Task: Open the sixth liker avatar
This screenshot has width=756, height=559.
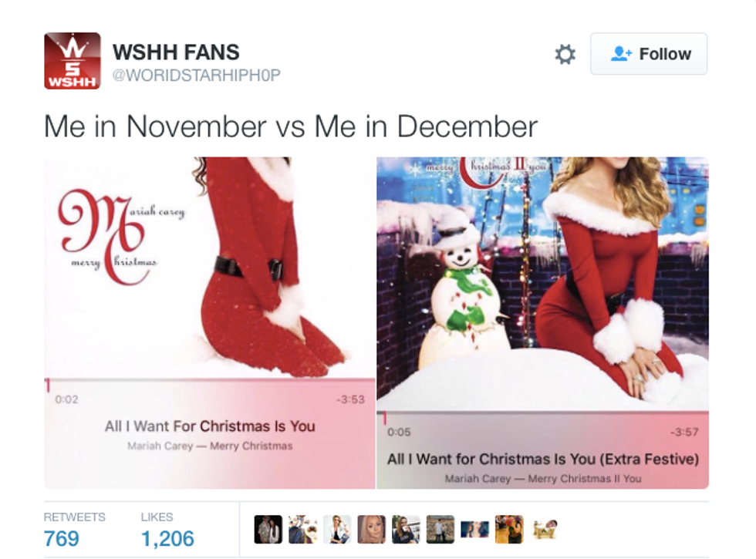Action: [x=440, y=529]
